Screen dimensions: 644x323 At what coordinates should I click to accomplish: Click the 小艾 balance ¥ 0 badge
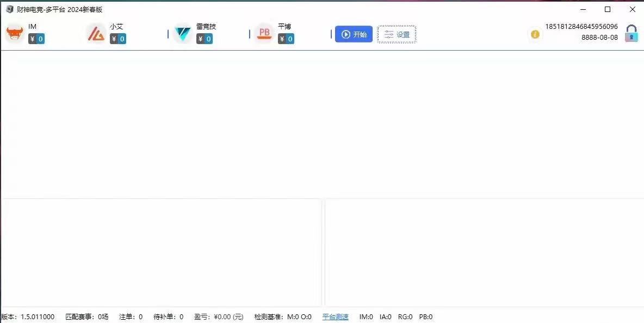118,39
